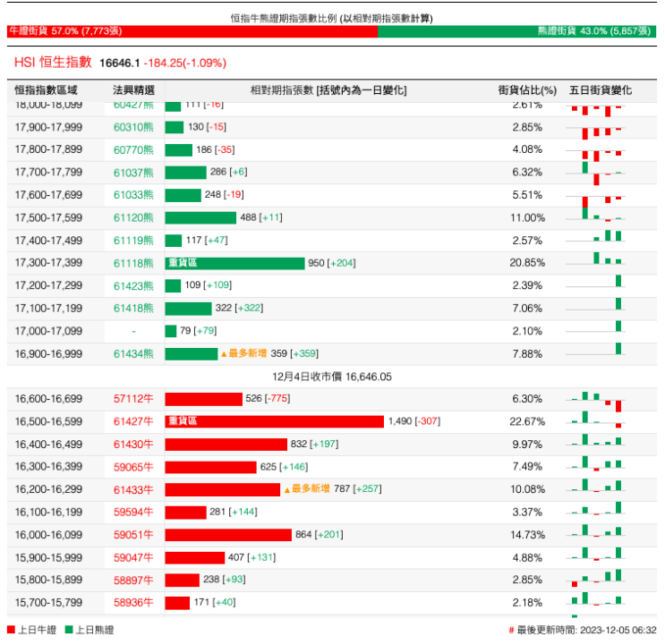Click the 1,490 [-307] contracts value

[x=413, y=421]
